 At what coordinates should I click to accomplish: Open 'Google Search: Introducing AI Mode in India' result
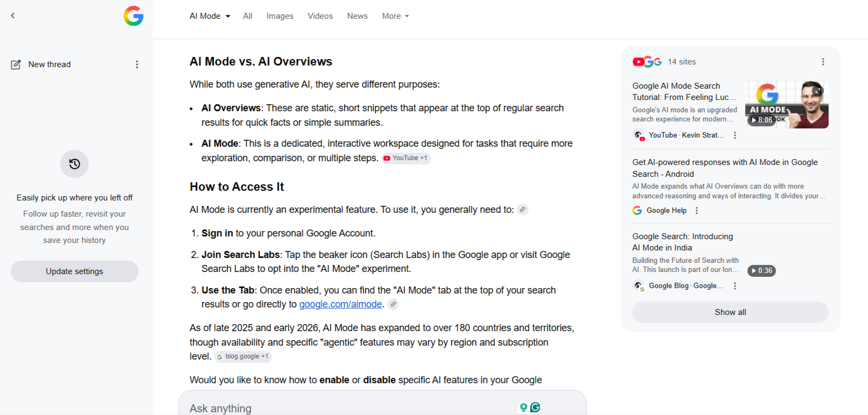[682, 242]
